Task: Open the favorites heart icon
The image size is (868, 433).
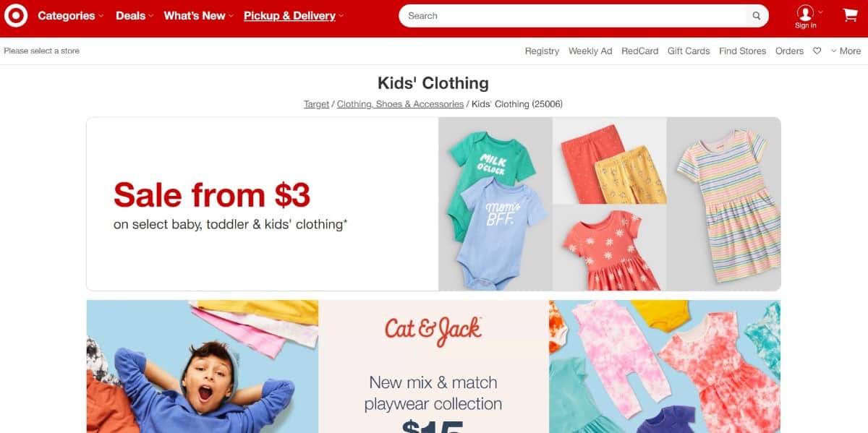Action: click(817, 51)
